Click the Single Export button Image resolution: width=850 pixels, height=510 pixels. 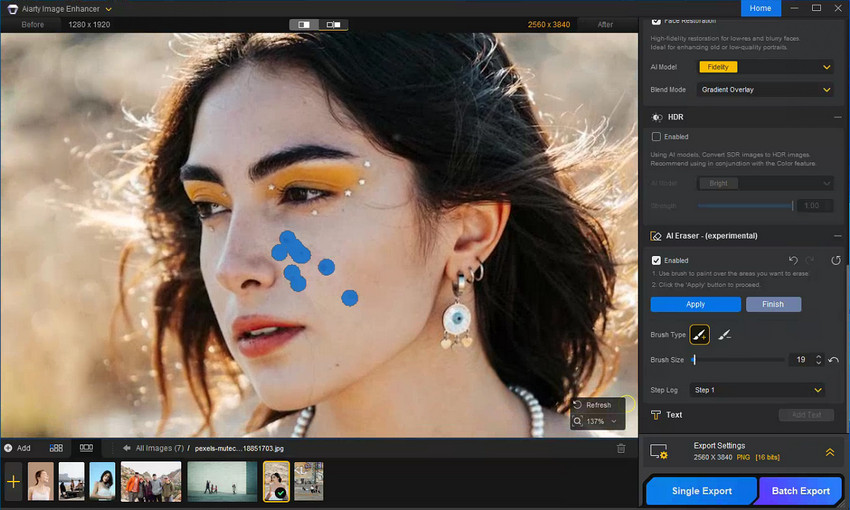coord(701,491)
